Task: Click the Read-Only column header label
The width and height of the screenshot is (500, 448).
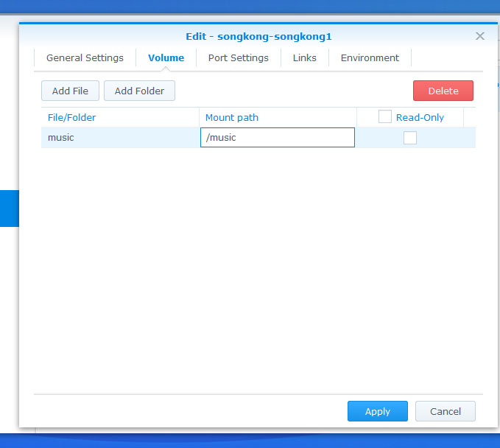Action: click(x=420, y=117)
